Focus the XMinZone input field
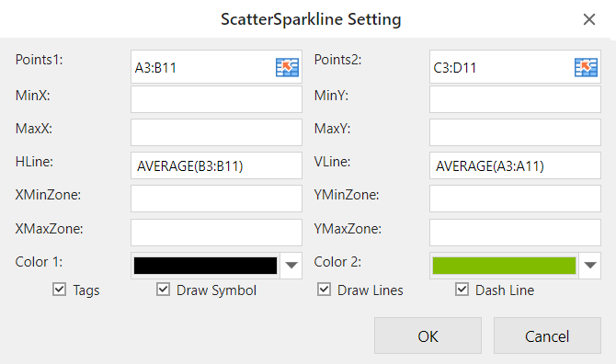 tap(216, 199)
